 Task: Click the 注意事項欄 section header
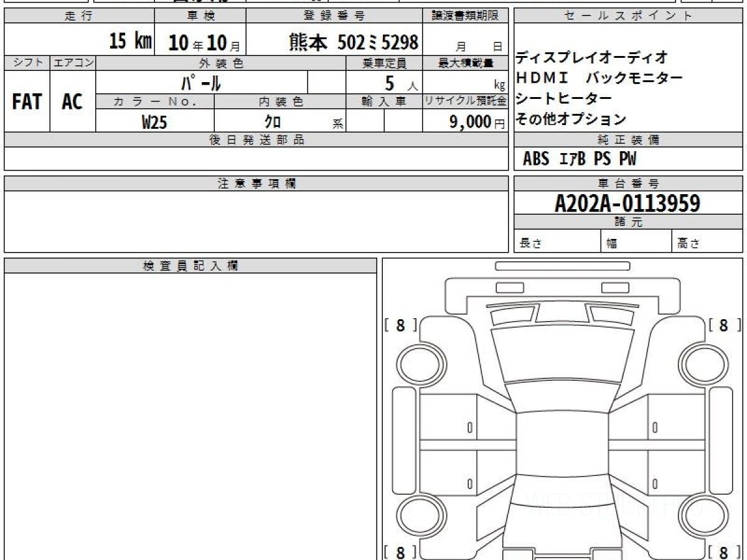pyautogui.click(x=256, y=184)
